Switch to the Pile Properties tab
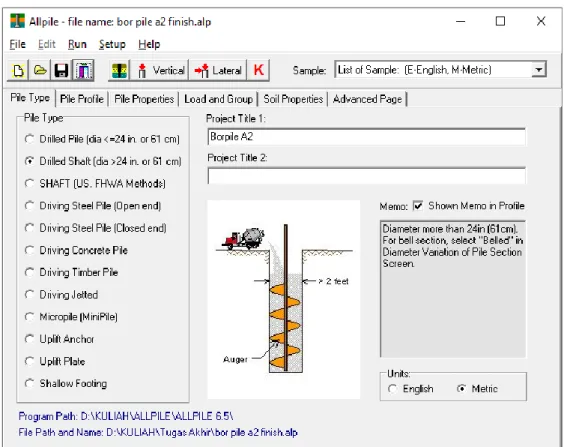Image resolution: width=564 pixels, height=447 pixels. (144, 99)
